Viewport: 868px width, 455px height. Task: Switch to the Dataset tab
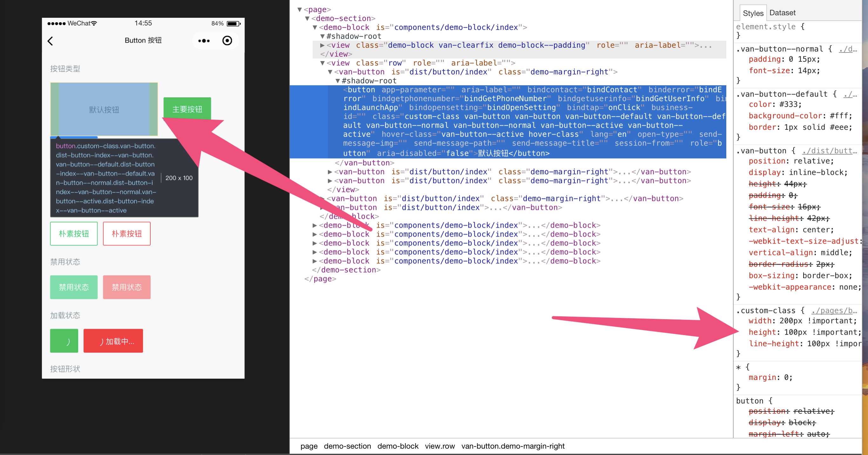[783, 12]
